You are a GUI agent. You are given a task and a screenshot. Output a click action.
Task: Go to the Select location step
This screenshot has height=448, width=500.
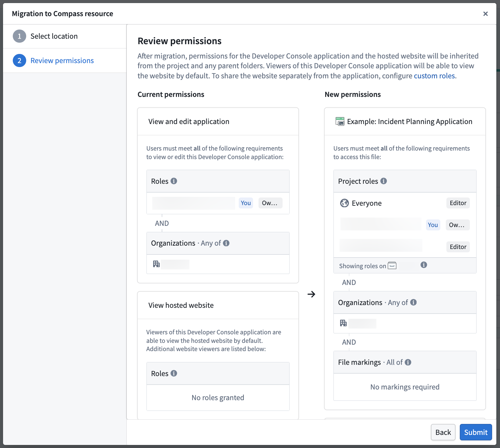(54, 36)
